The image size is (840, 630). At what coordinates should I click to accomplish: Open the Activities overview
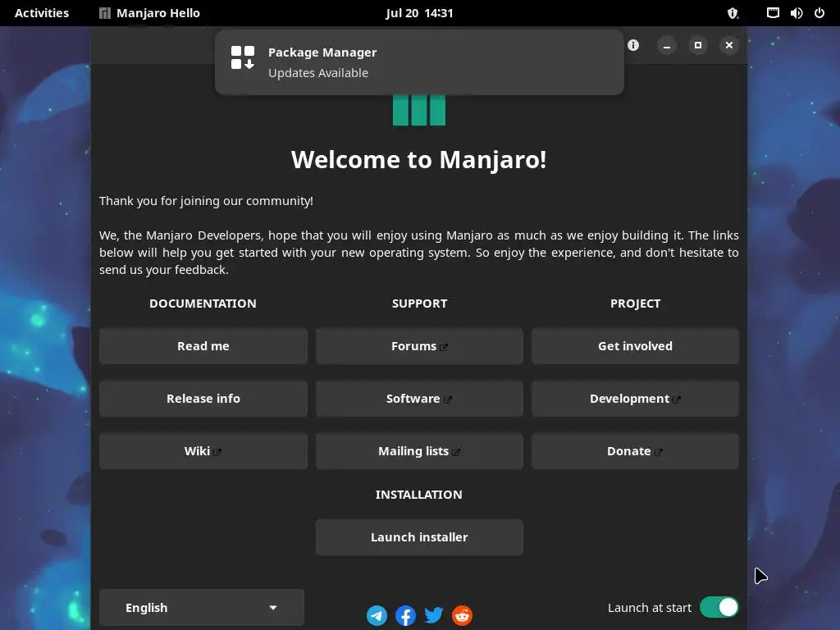(x=42, y=13)
